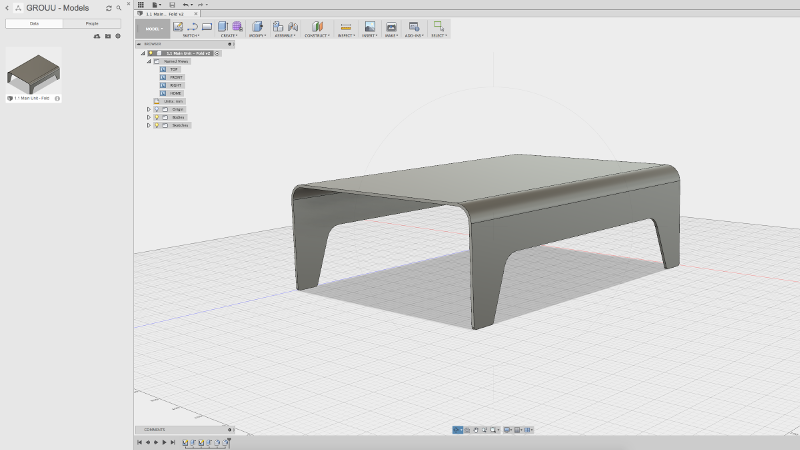
Task: Select the Inspect measure icon
Action: click(346, 27)
